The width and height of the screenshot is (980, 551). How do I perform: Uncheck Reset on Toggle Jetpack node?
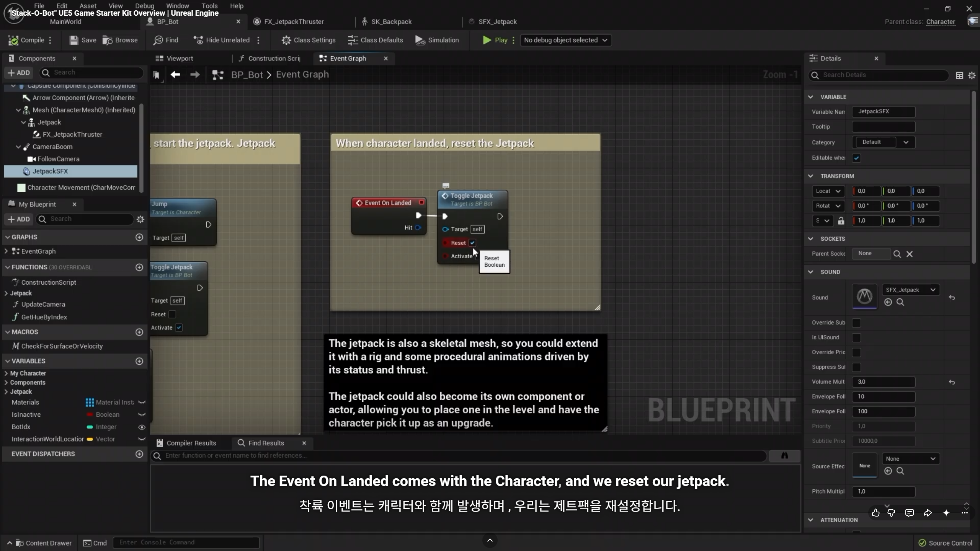[x=472, y=243]
